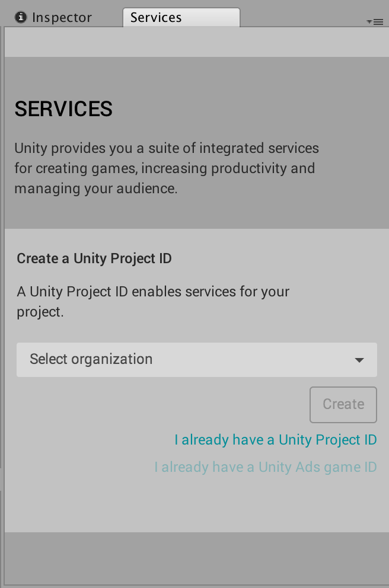Click the Unity integrated services description text
The width and height of the screenshot is (389, 588).
167,168
